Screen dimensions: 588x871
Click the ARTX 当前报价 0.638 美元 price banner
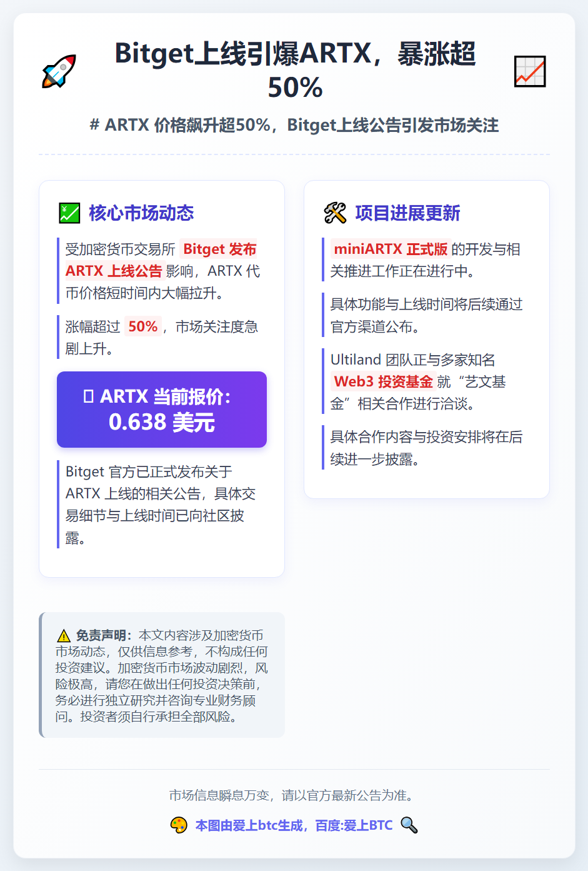click(x=162, y=410)
